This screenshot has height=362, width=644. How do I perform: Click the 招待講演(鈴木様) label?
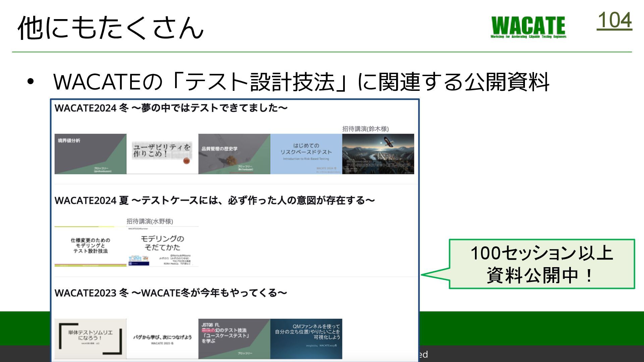coord(365,129)
